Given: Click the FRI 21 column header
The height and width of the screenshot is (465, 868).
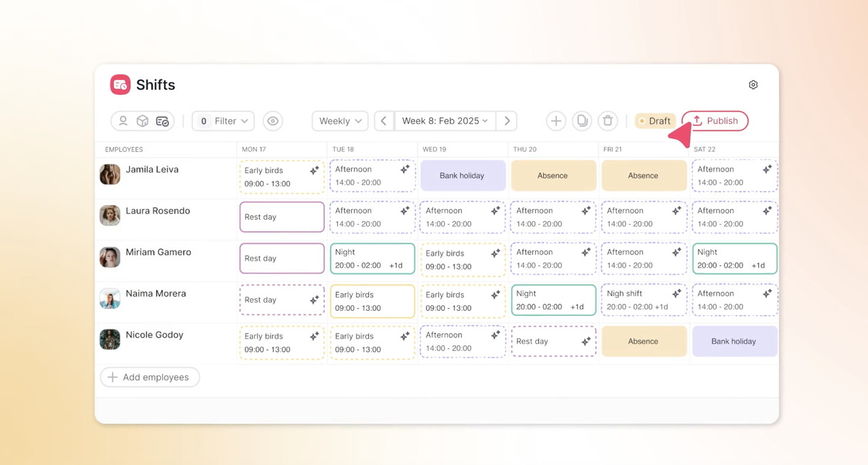Looking at the screenshot, I should pyautogui.click(x=612, y=149).
